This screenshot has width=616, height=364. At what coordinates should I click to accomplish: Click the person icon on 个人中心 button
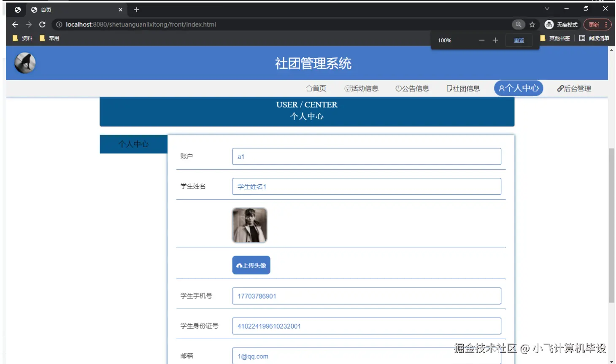coord(501,88)
